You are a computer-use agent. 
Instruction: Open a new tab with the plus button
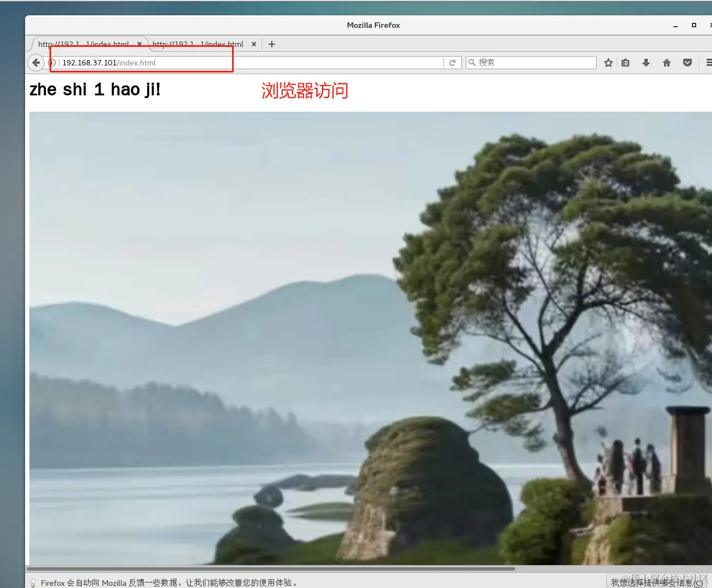point(271,44)
